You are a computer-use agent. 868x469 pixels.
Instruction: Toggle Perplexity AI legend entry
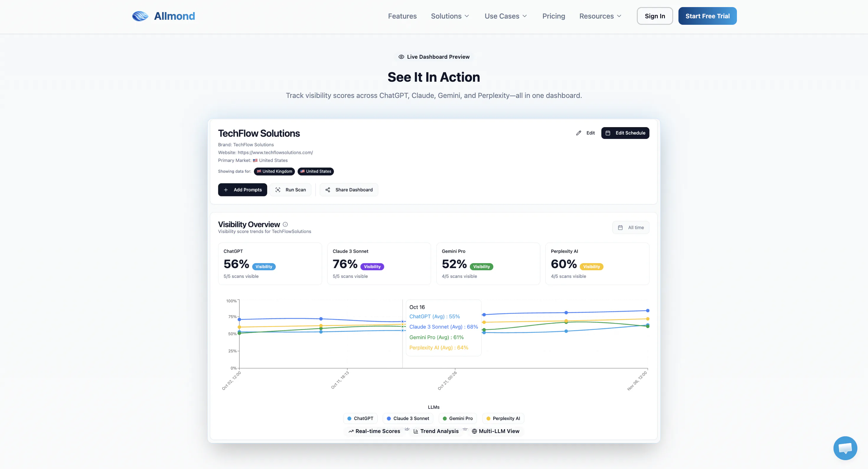[x=503, y=419]
